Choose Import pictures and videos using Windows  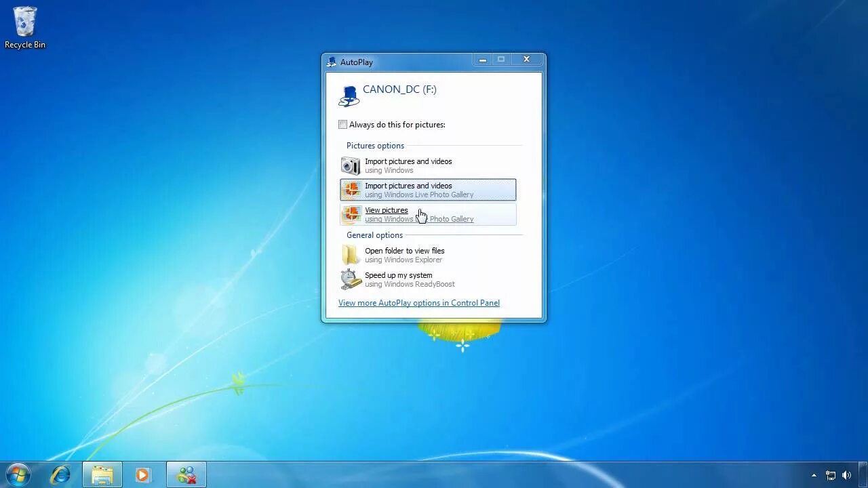click(x=428, y=165)
